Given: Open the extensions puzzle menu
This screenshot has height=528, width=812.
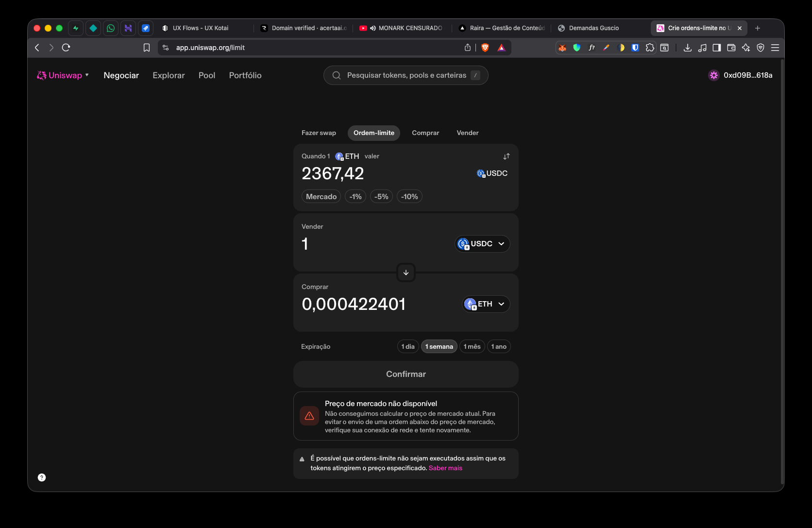Looking at the screenshot, I should [650, 48].
